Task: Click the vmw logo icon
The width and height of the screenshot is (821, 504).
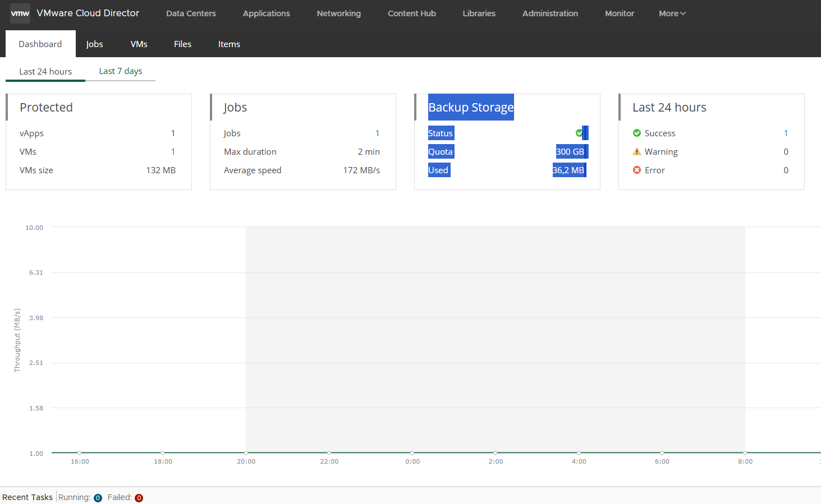Action: pyautogui.click(x=20, y=13)
